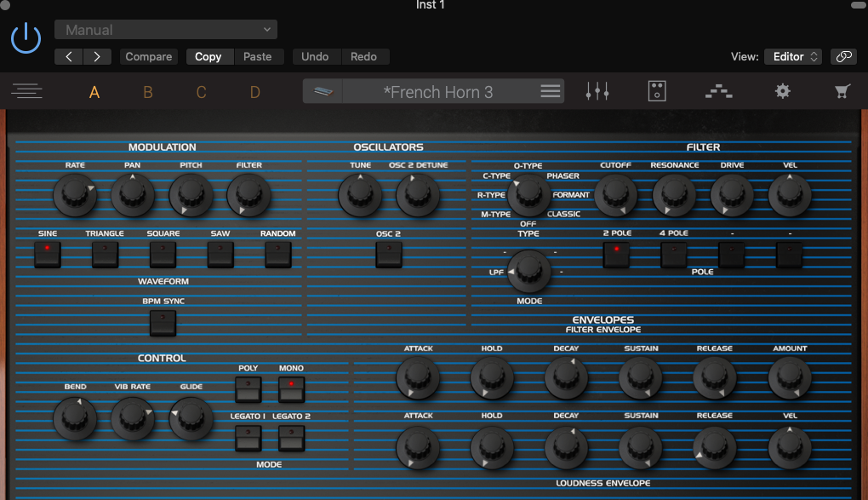Click the plugin power bypass icon
868x500 pixels.
26,38
